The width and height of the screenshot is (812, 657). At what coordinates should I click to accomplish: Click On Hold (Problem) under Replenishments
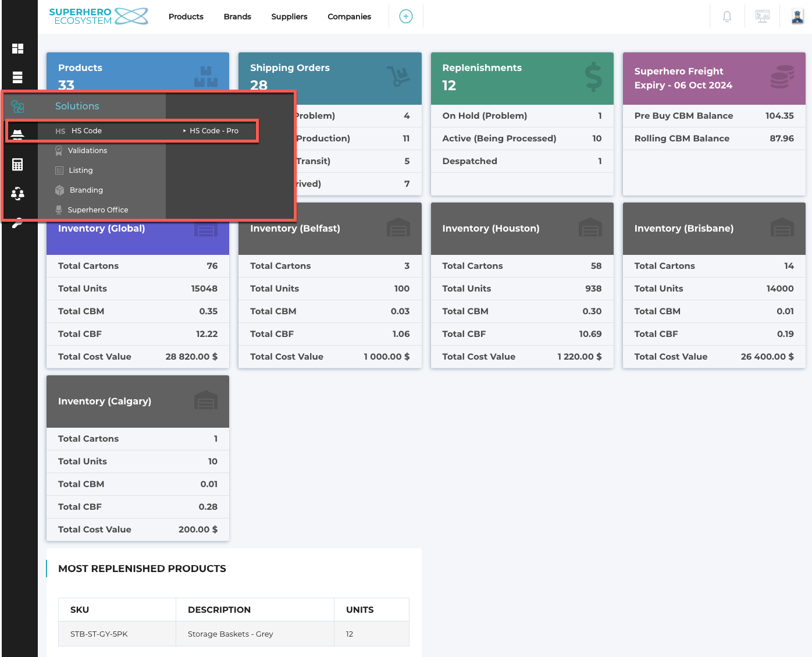coord(522,116)
